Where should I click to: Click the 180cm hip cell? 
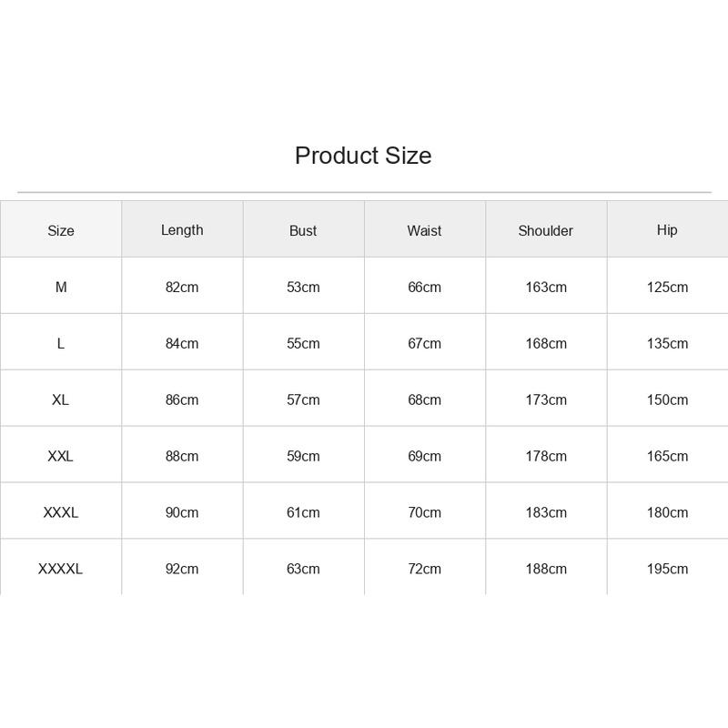pos(668,512)
